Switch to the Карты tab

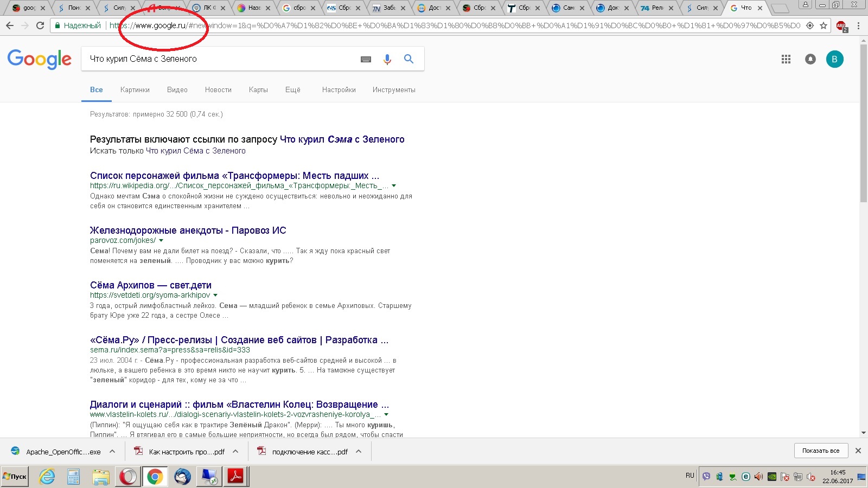pyautogui.click(x=258, y=90)
